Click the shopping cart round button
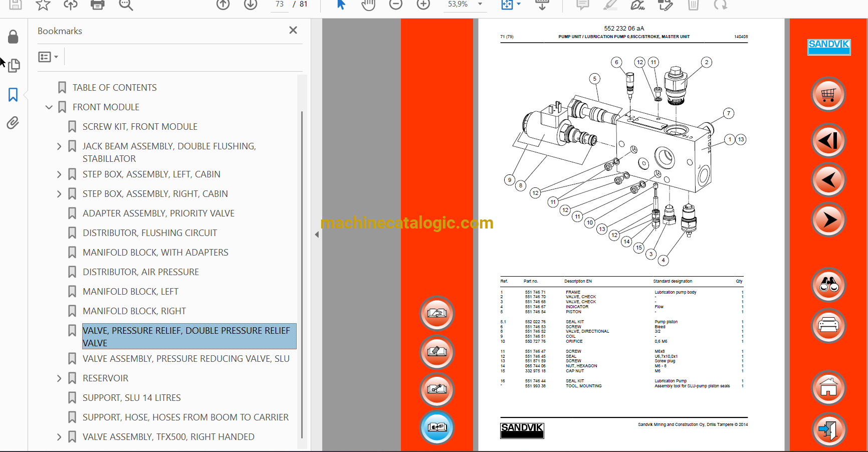The image size is (868, 452). [828, 95]
